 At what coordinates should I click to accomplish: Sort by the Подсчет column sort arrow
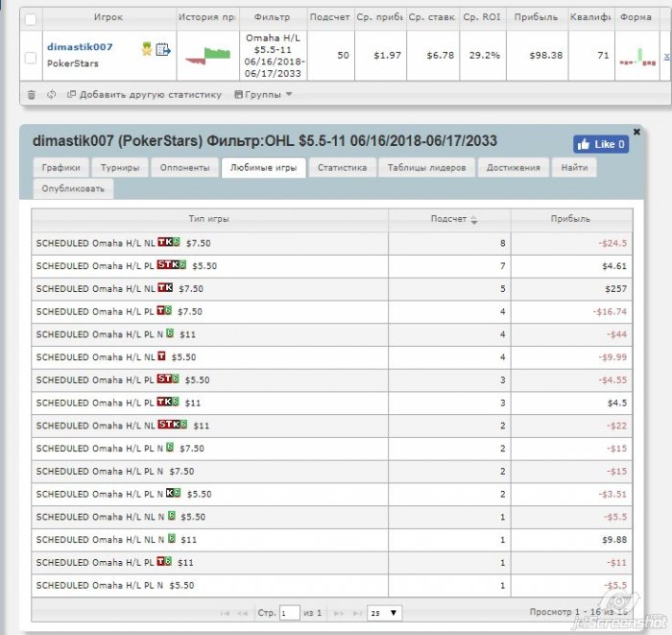point(474,220)
